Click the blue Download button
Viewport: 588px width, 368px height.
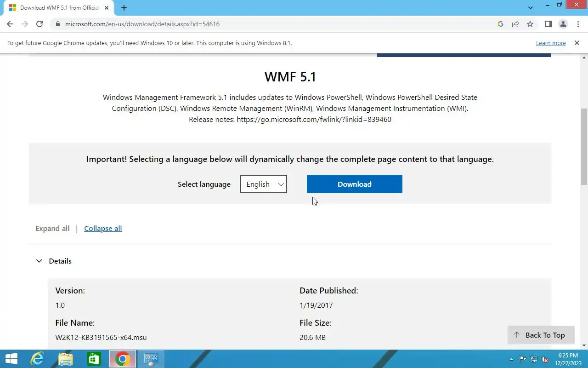pos(355,184)
